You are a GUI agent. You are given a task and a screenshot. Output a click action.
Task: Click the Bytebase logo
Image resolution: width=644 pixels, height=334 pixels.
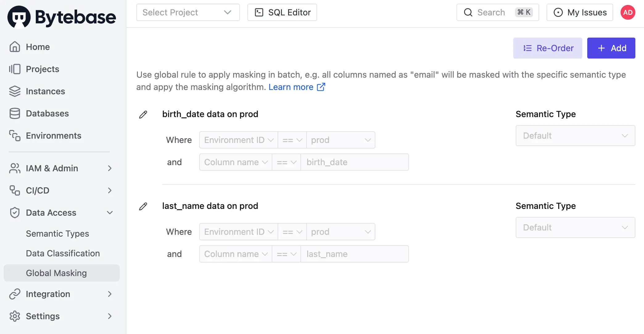[x=62, y=17]
